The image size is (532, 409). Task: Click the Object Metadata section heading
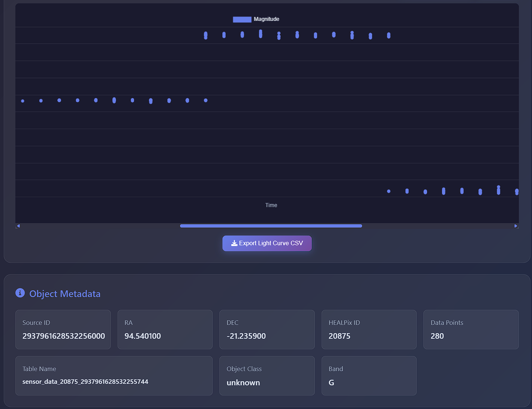65,294
